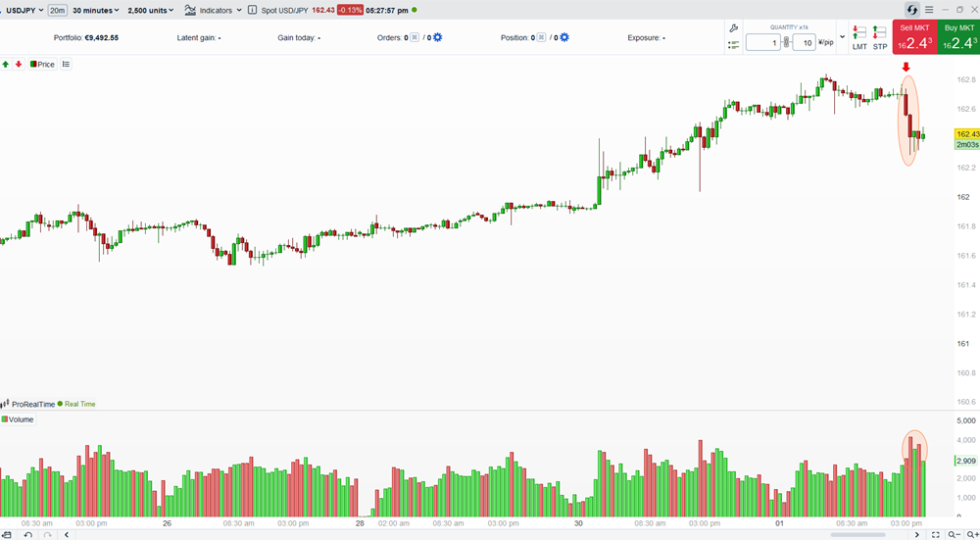Zoom out the chart

[x=954, y=534]
